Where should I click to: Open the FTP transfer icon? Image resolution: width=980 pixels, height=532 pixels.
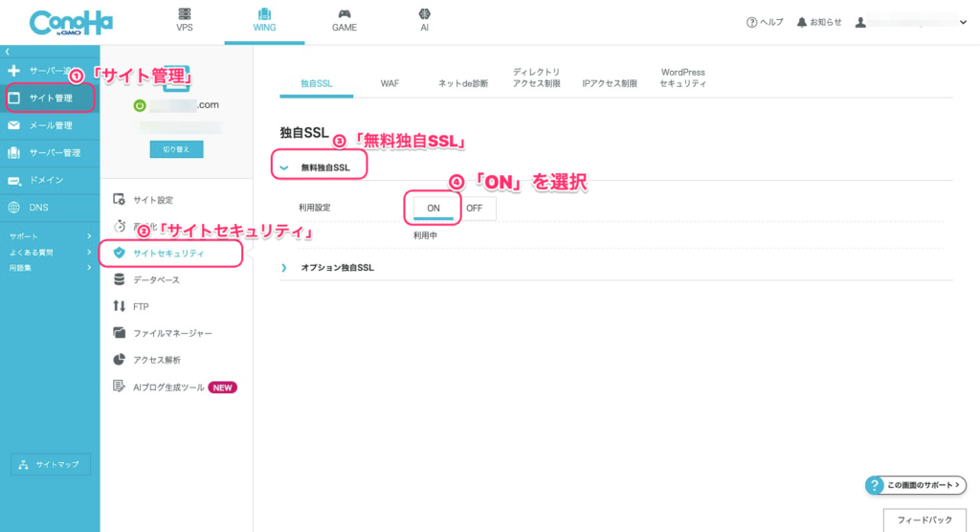120,306
